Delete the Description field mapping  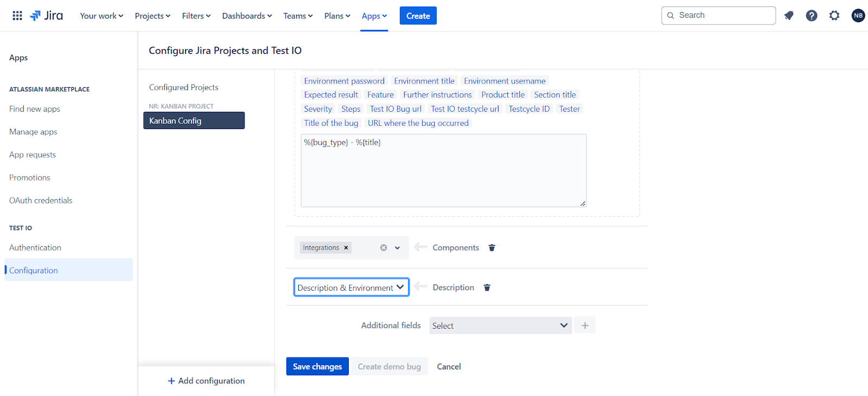(x=487, y=288)
